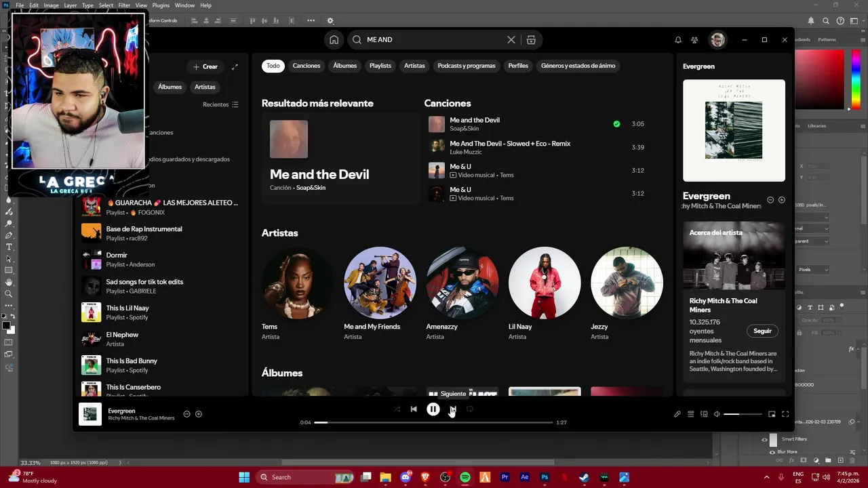The width and height of the screenshot is (868, 488).
Task: Toggle repeat in the player bar
Action: [469, 409]
